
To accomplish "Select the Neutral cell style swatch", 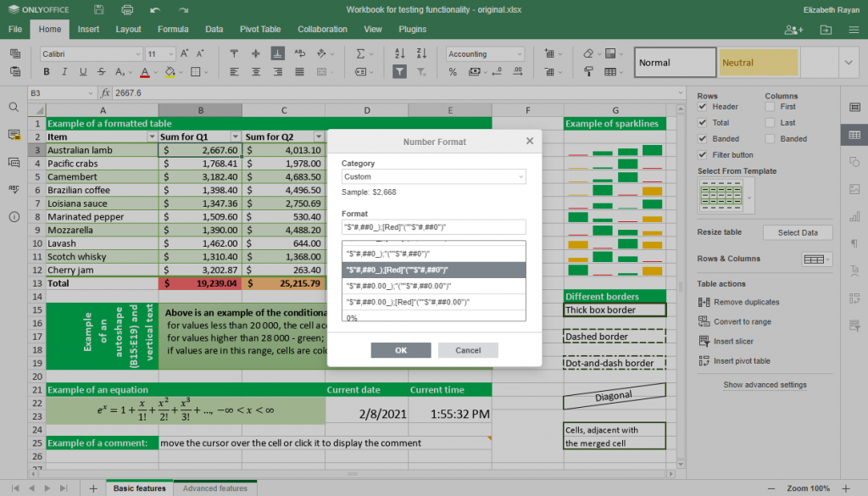I will pos(757,62).
